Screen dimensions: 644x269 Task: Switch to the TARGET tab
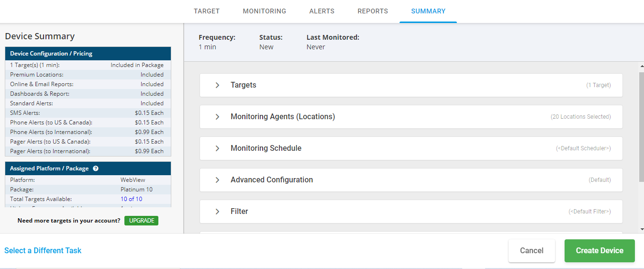click(207, 11)
